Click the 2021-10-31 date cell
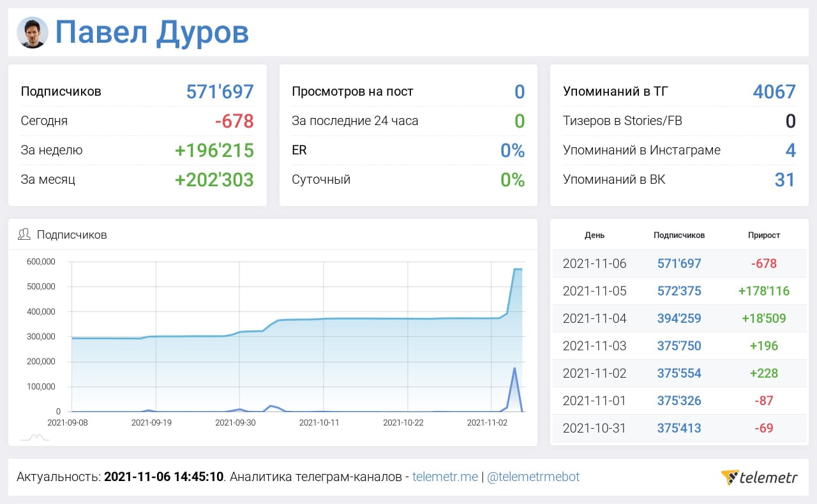This screenshot has width=817, height=504. point(594,428)
